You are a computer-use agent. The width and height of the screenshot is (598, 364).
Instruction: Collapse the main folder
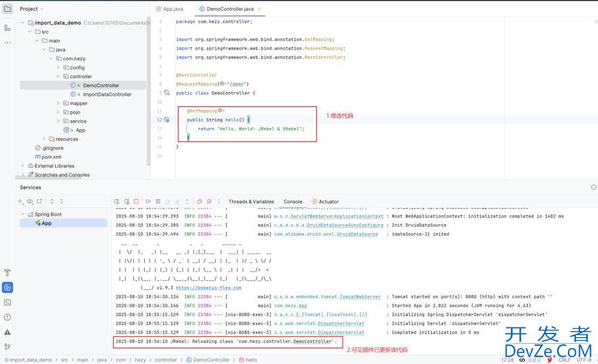tap(37, 41)
